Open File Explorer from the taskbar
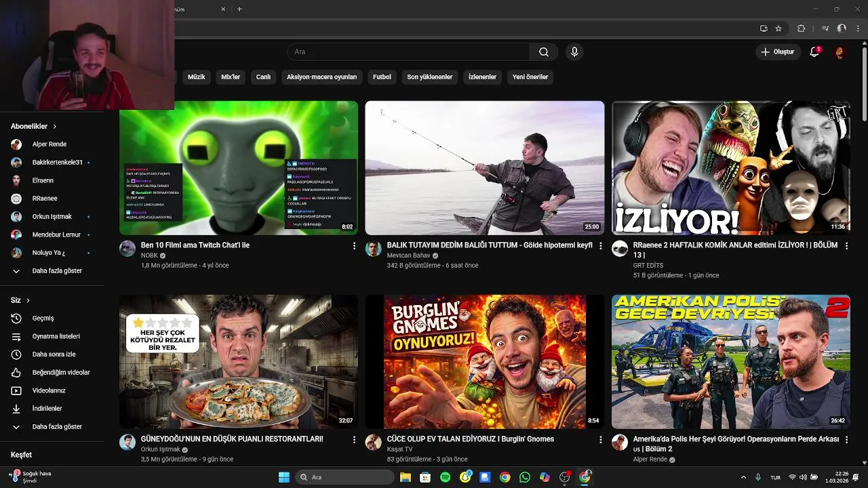This screenshot has width=868, height=488. click(x=405, y=477)
